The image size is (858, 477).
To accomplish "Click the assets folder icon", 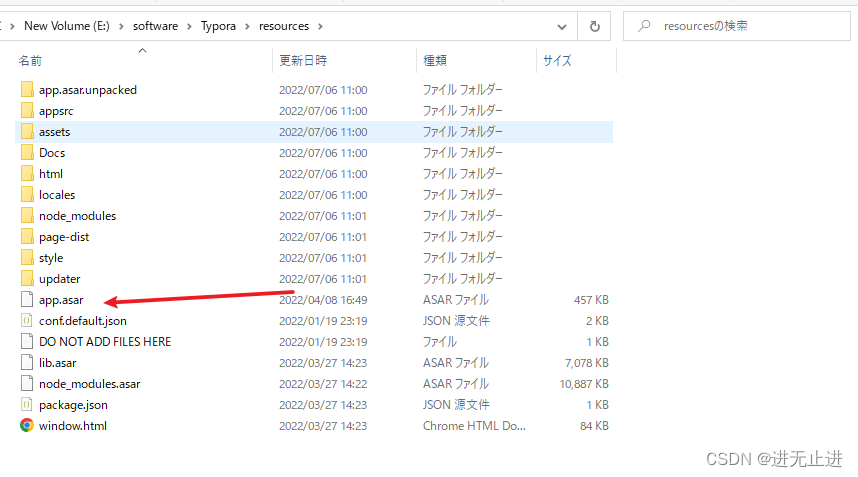I will [27, 131].
